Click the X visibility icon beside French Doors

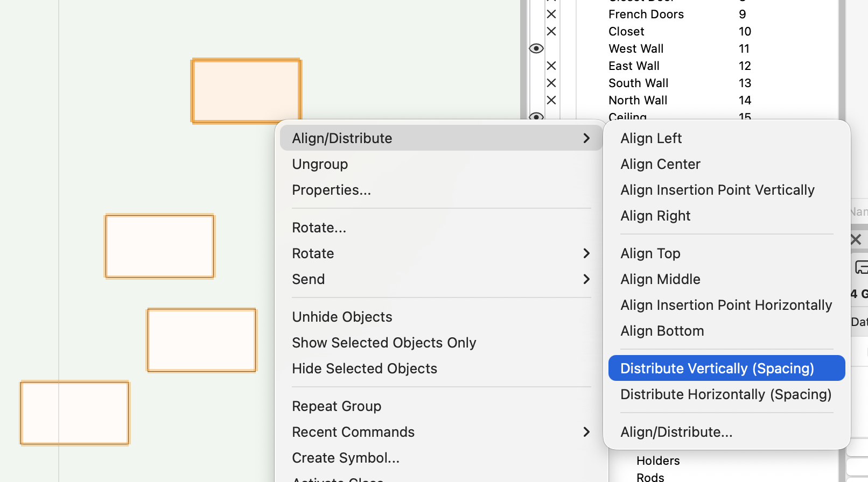(551, 14)
